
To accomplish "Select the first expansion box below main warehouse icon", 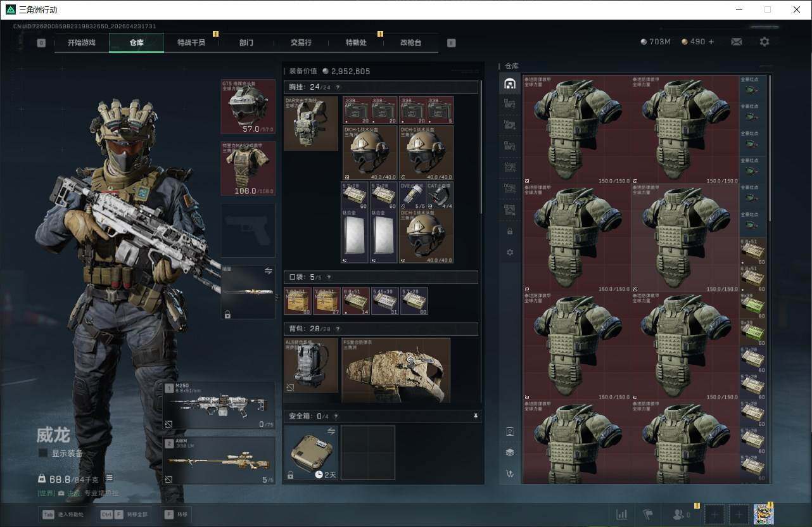I will pyautogui.click(x=510, y=104).
